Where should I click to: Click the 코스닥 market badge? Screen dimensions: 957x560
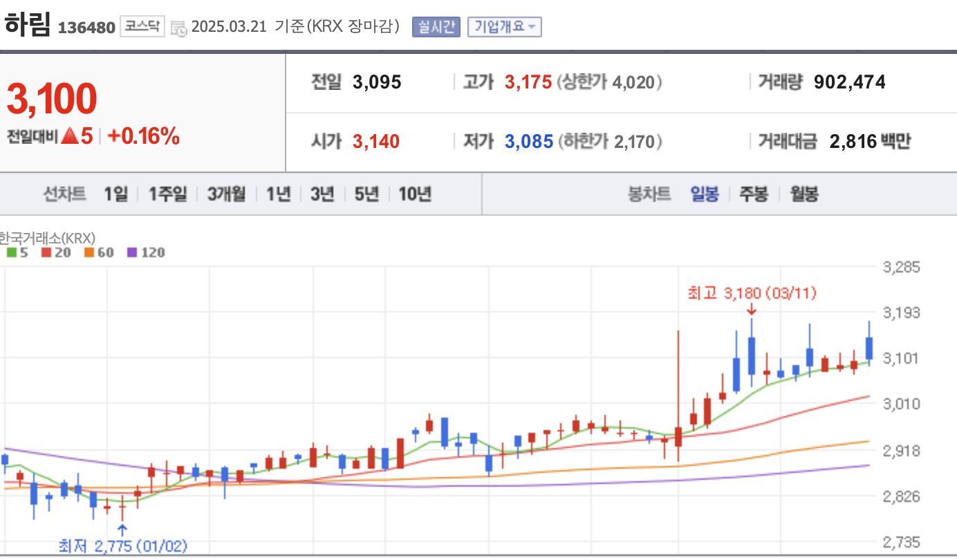[x=142, y=27]
